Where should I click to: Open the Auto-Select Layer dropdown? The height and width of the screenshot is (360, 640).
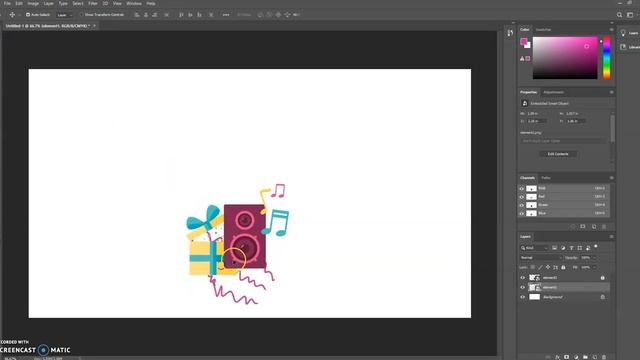click(x=64, y=15)
